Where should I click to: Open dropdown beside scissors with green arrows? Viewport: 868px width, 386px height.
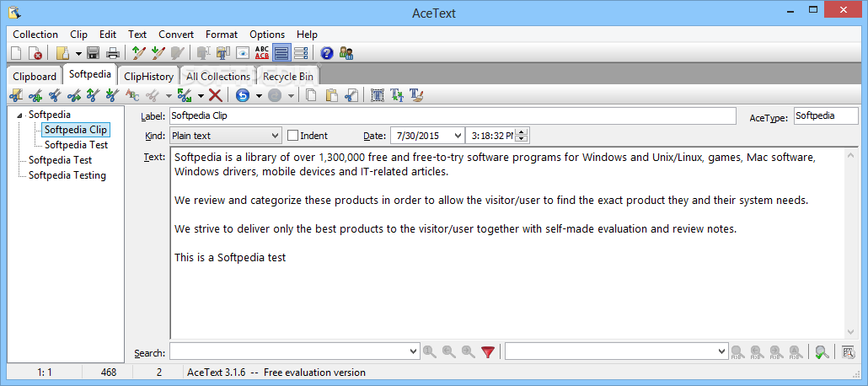pyautogui.click(x=201, y=96)
